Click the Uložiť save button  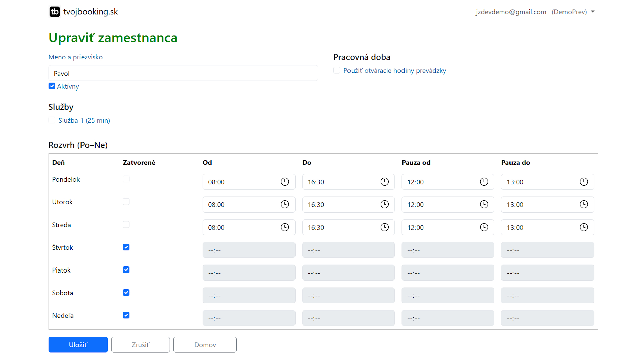coord(78,345)
